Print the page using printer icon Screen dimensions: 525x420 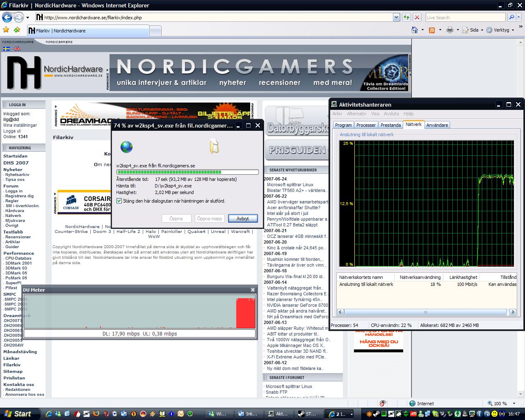[450, 30]
